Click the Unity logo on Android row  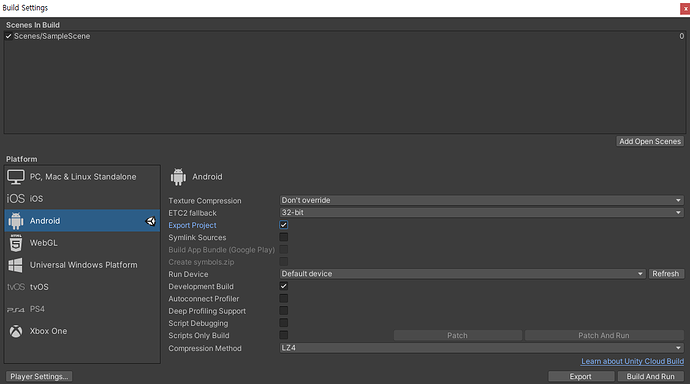click(150, 221)
